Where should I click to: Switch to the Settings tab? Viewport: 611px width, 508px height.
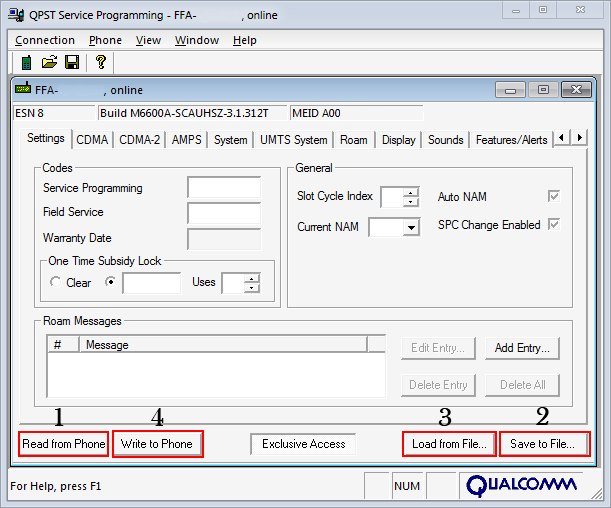pos(46,138)
